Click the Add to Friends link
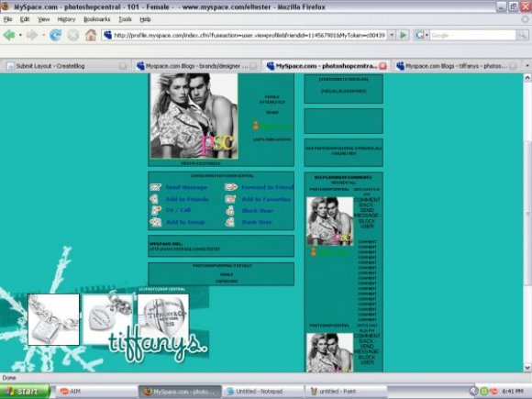 tap(187, 199)
